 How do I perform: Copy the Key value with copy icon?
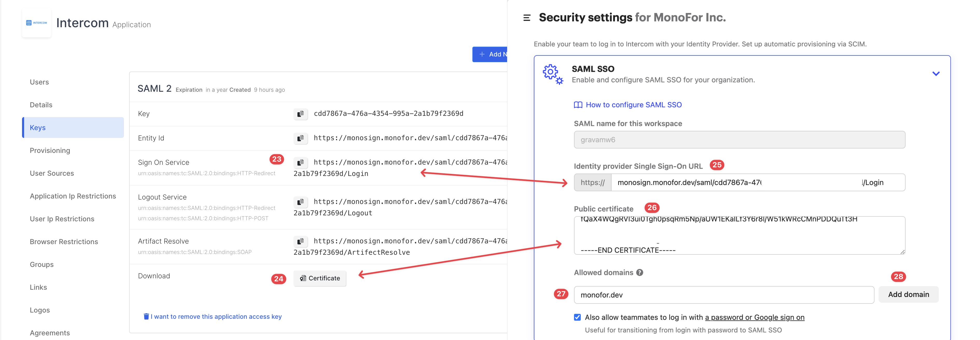[x=300, y=114]
